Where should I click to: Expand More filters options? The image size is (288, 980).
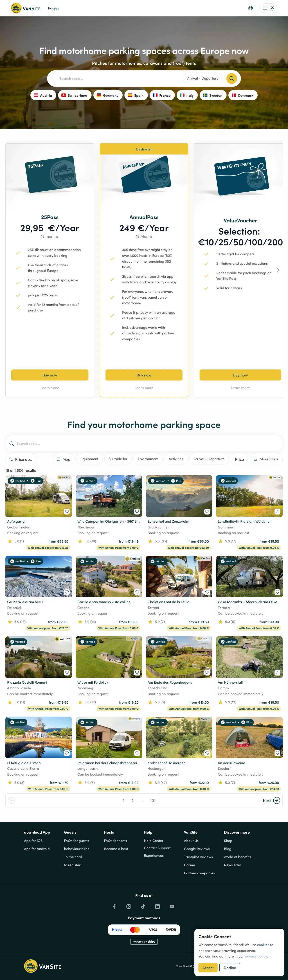point(266,459)
